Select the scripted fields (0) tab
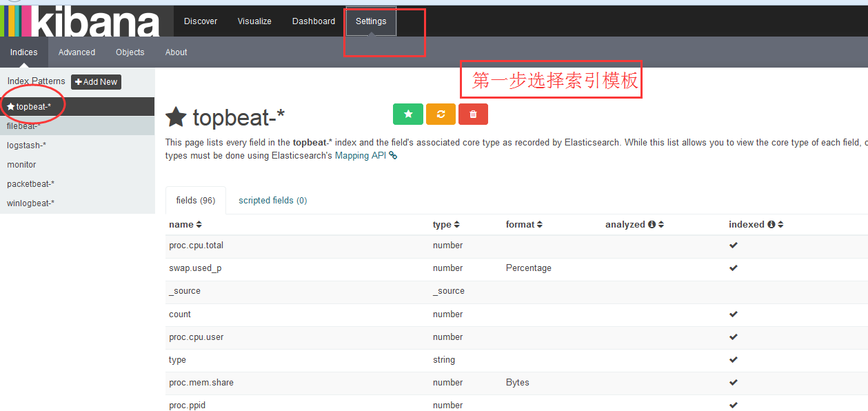Screen dimensions: 868x411 coord(273,201)
